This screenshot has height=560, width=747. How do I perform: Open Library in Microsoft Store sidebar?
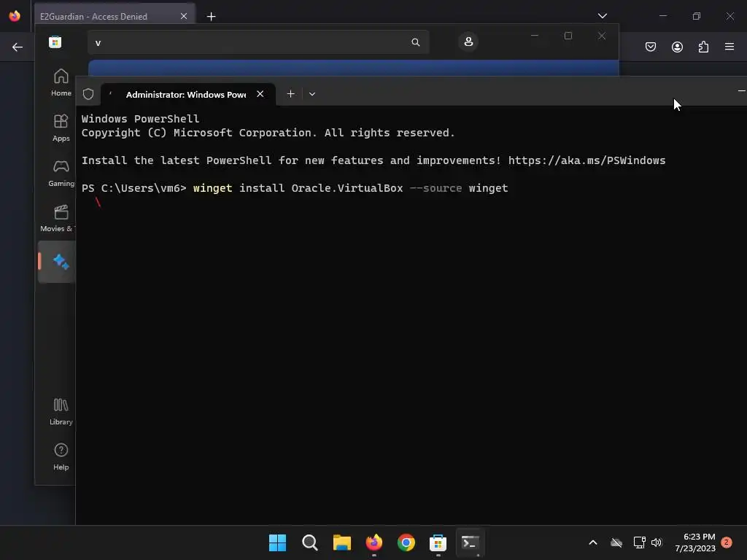[x=61, y=412]
